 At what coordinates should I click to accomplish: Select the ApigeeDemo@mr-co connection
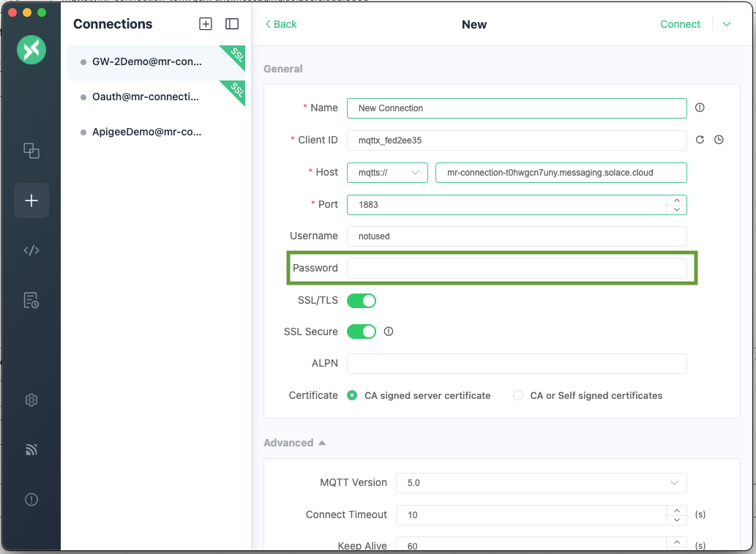click(x=146, y=132)
